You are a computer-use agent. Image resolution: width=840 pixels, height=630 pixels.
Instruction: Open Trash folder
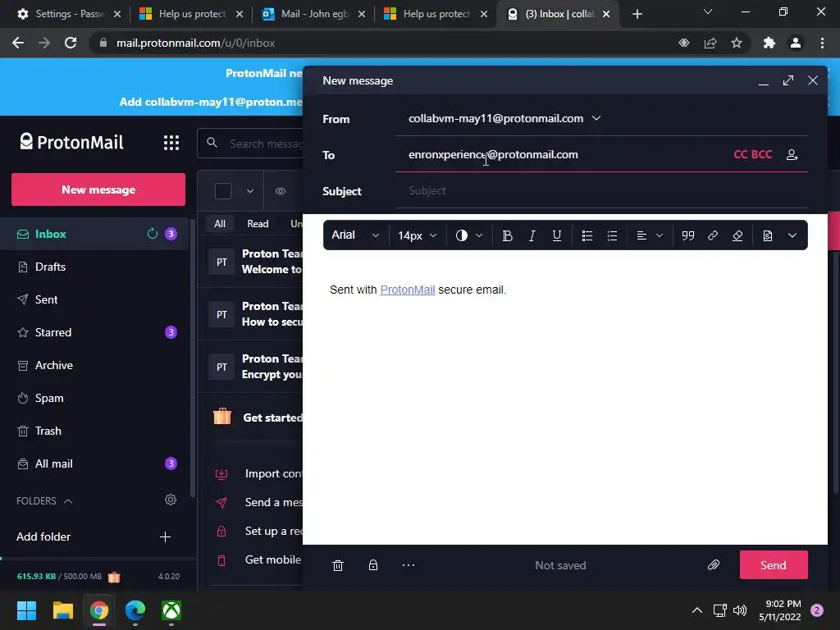coord(94,431)
